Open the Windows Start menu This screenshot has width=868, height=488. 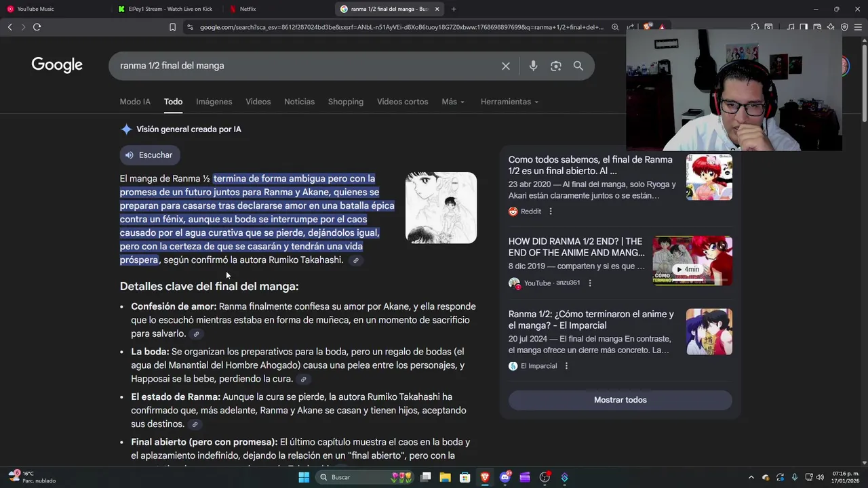(x=304, y=477)
